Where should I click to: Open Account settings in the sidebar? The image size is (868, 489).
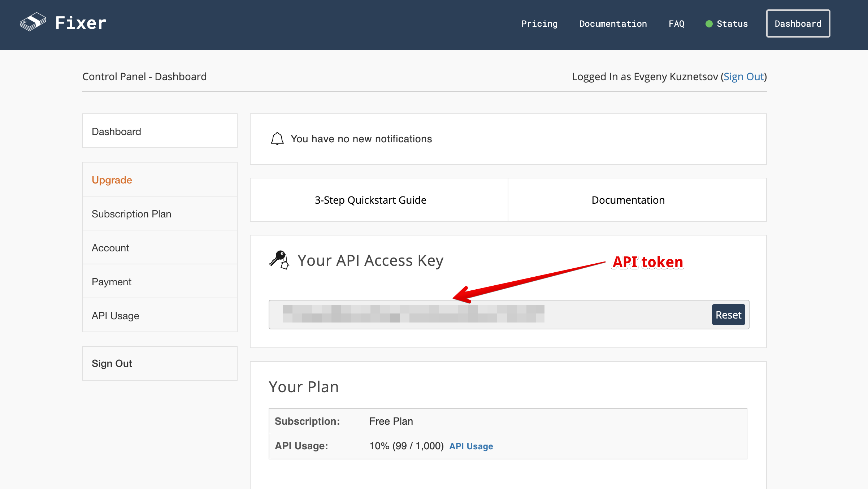tap(160, 247)
